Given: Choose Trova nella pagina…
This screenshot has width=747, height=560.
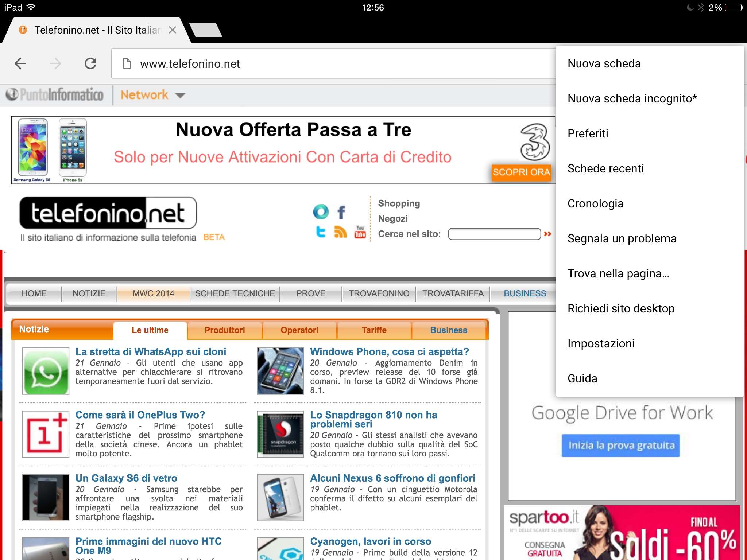Looking at the screenshot, I should point(650,273).
